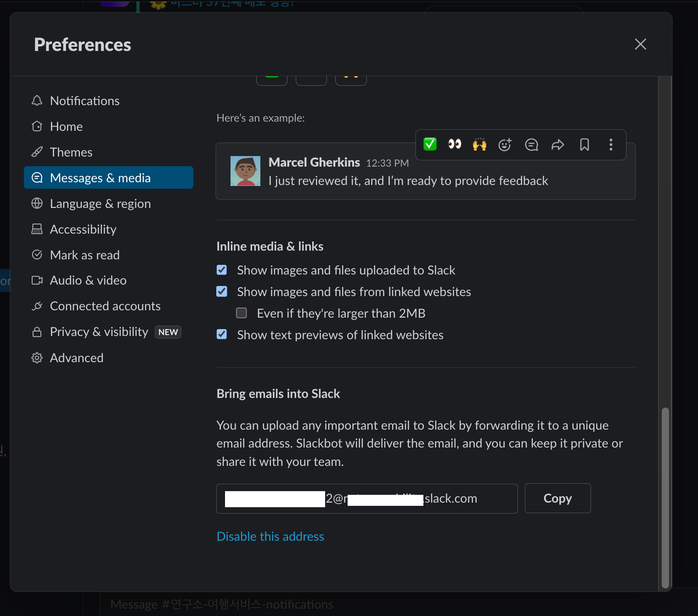Click the plug icon beside Connected accounts
Image resolution: width=698 pixels, height=616 pixels.
pos(37,306)
